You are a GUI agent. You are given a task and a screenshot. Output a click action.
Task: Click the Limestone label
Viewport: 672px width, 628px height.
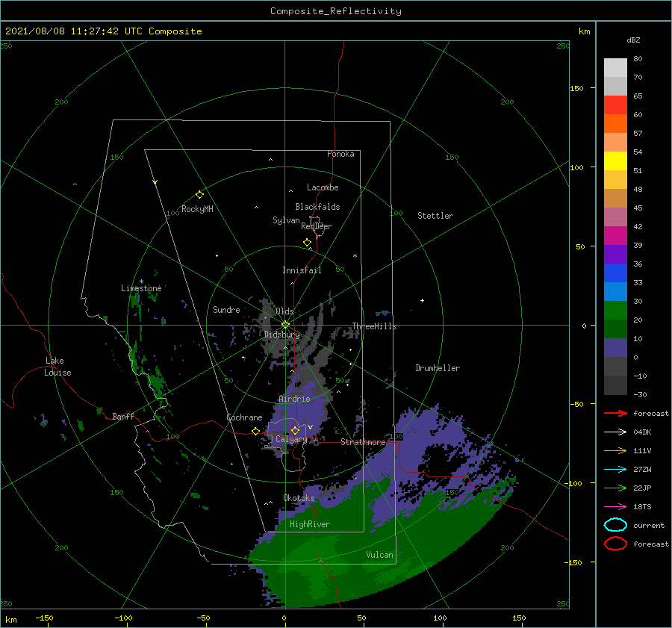coord(141,288)
